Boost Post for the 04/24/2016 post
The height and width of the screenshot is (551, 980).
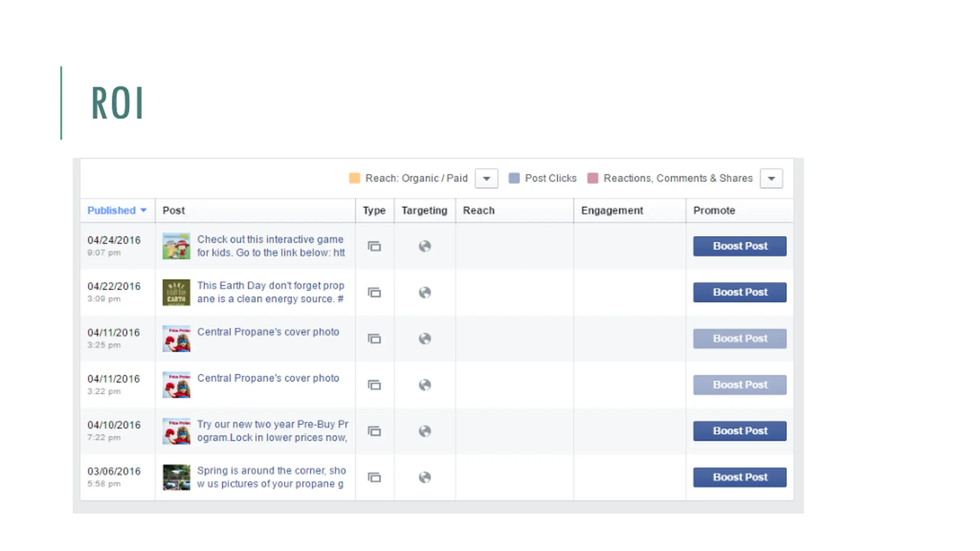(x=740, y=246)
